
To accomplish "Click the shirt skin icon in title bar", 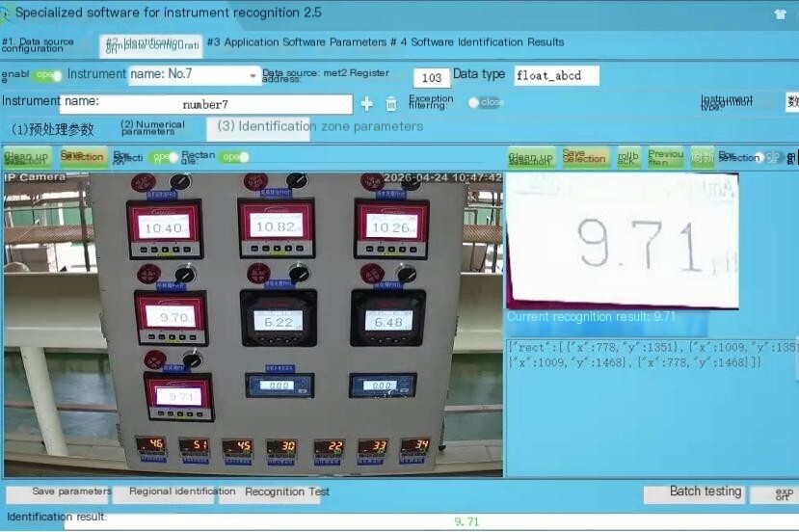I will point(780,13).
